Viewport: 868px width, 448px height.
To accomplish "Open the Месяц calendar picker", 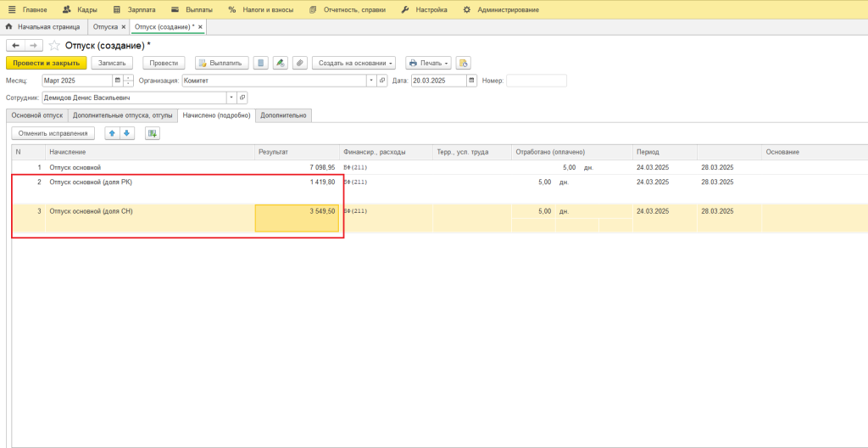I will click(x=117, y=81).
